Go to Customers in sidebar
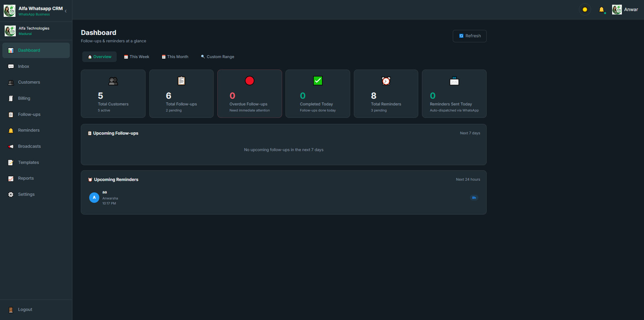 [36, 82]
